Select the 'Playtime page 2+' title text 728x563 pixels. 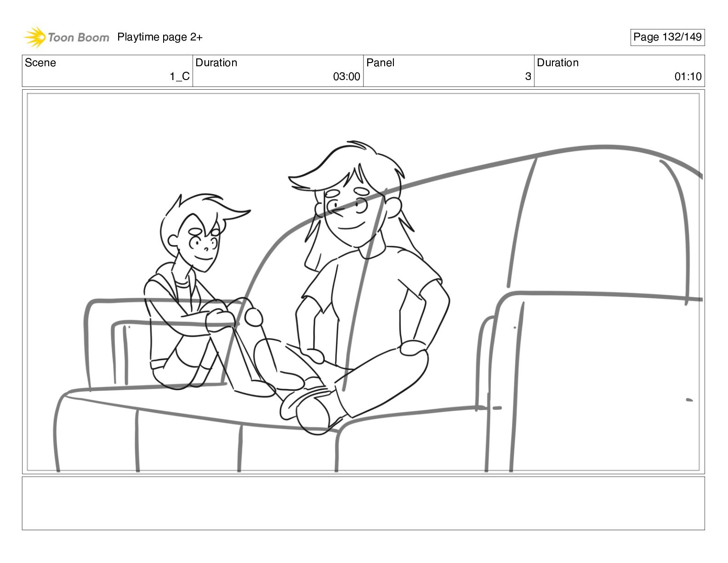point(160,37)
